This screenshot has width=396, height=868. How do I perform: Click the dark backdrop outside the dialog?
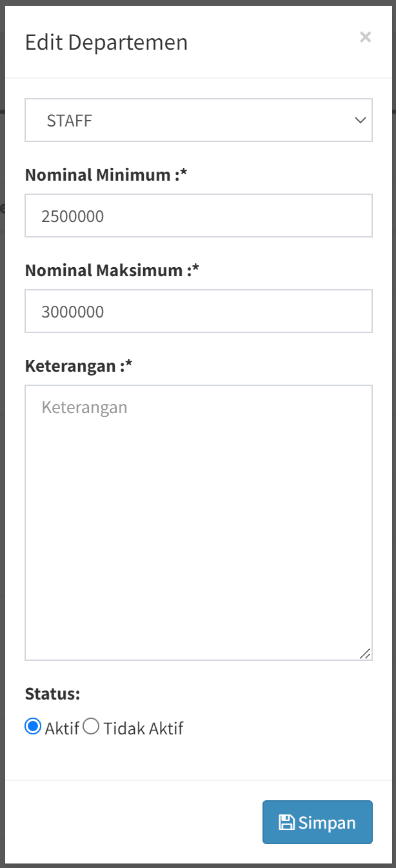click(x=2, y=452)
